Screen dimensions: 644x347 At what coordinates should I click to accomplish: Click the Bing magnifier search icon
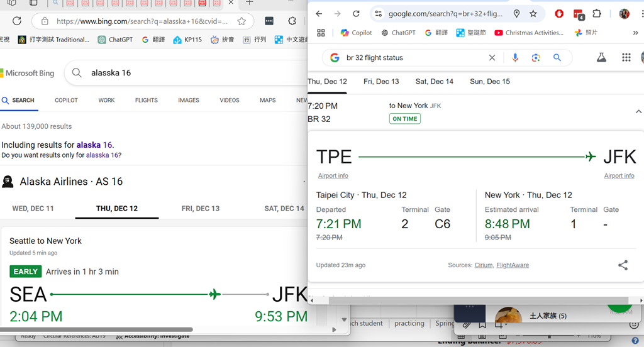tap(77, 73)
